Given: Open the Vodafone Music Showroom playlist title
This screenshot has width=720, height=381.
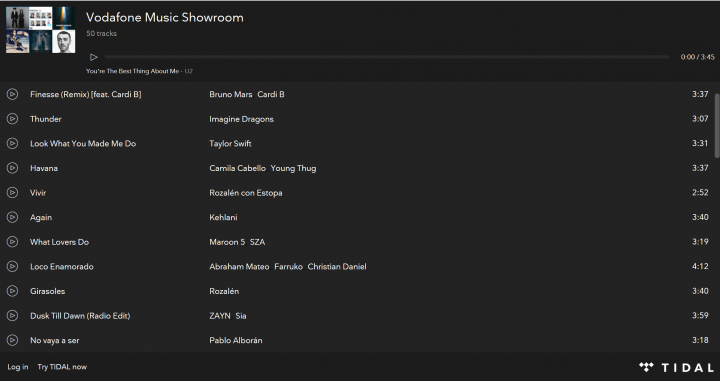Looking at the screenshot, I should tap(165, 17).
